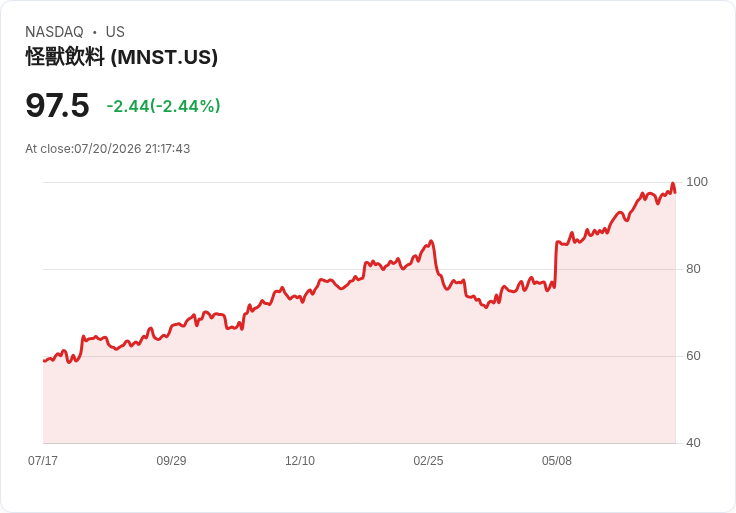The image size is (736, 513).
Task: Click the -2.44(-2.44%) change value
Action: [x=163, y=106]
